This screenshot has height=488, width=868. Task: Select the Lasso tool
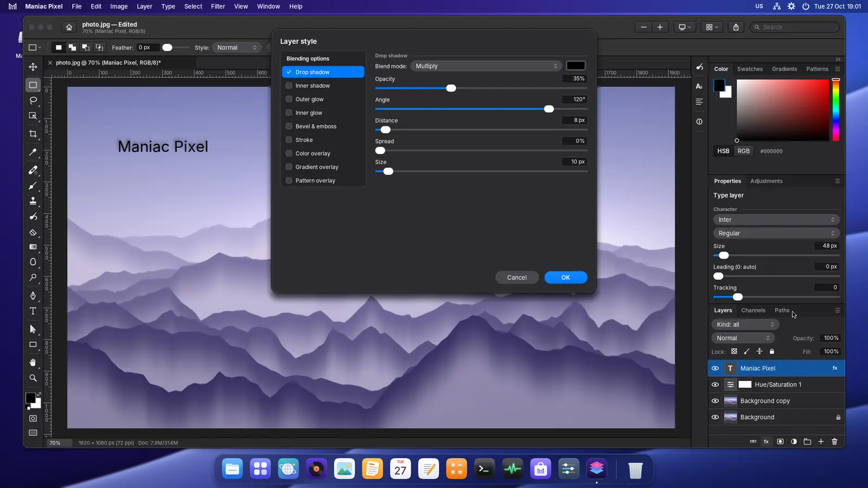point(33,100)
